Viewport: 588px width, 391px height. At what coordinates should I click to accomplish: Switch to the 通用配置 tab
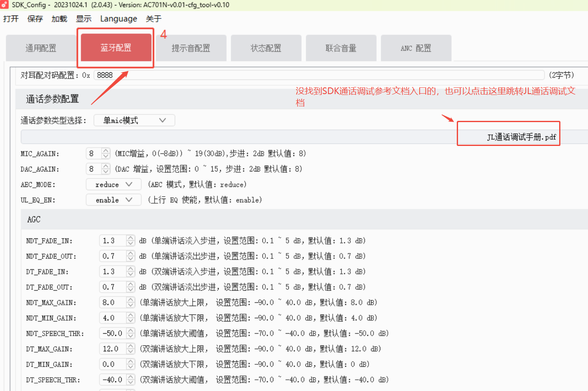41,48
